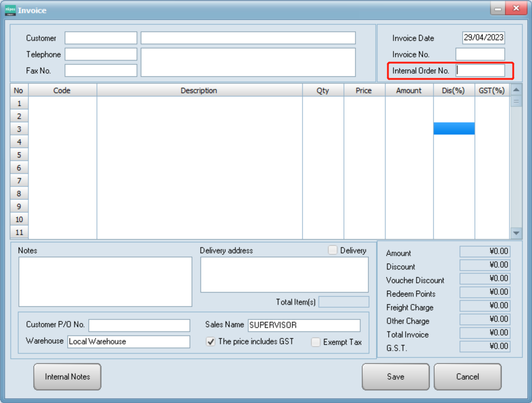This screenshot has height=403, width=532.
Task: Click the highlighted Internal Order No. field
Action: tap(480, 71)
